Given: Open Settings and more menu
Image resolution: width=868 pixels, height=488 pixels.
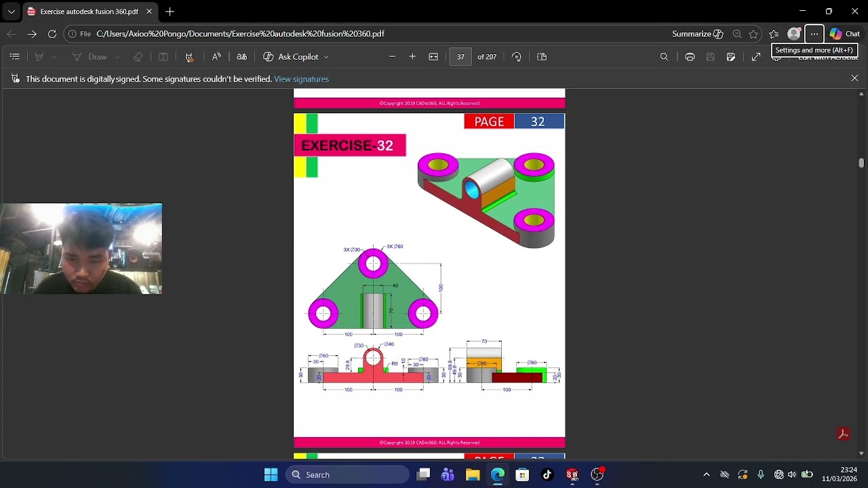Looking at the screenshot, I should [x=814, y=34].
